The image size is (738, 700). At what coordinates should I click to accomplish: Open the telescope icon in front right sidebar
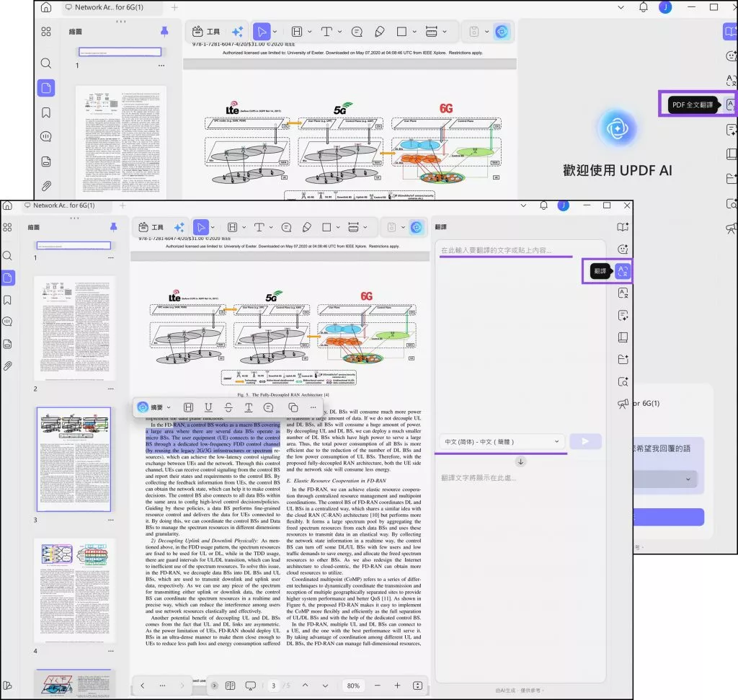point(623,404)
